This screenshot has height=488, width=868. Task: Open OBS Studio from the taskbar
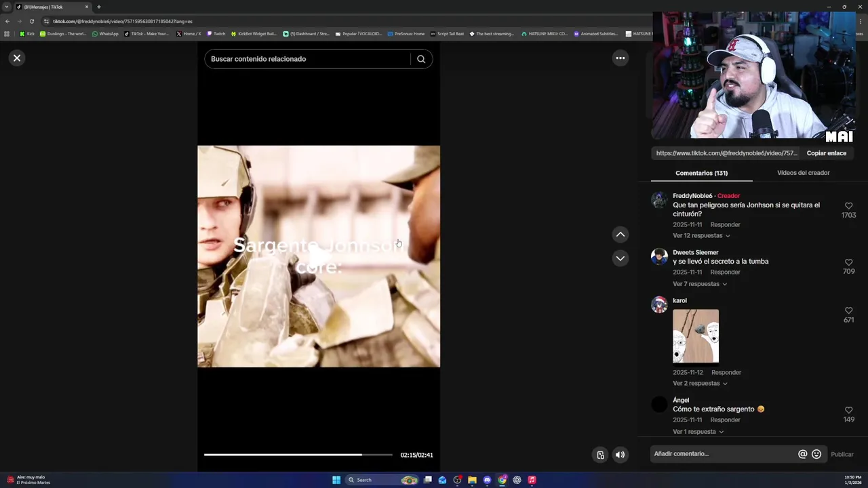(458, 480)
